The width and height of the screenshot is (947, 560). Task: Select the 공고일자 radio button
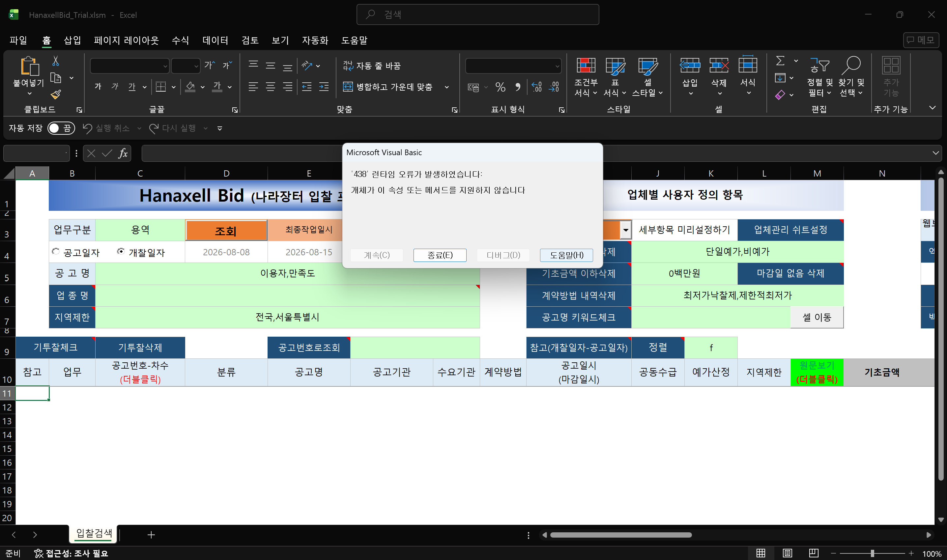point(56,251)
